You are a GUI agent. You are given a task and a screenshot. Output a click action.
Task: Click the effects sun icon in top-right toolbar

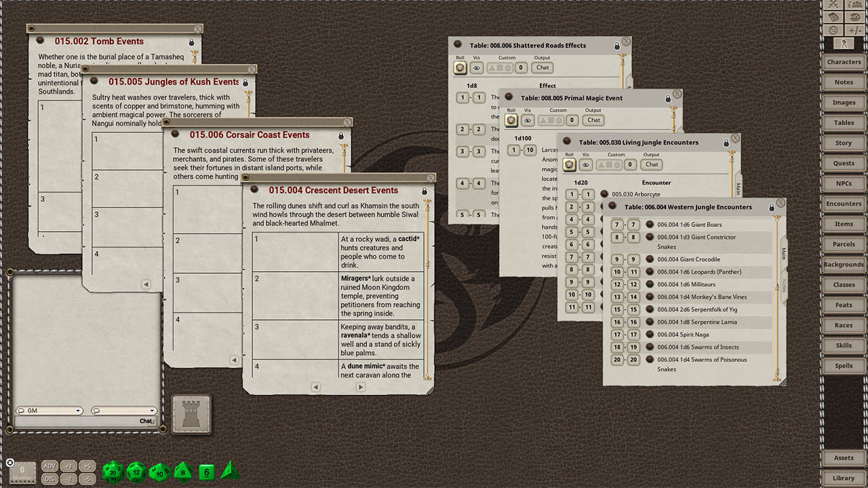point(833,30)
